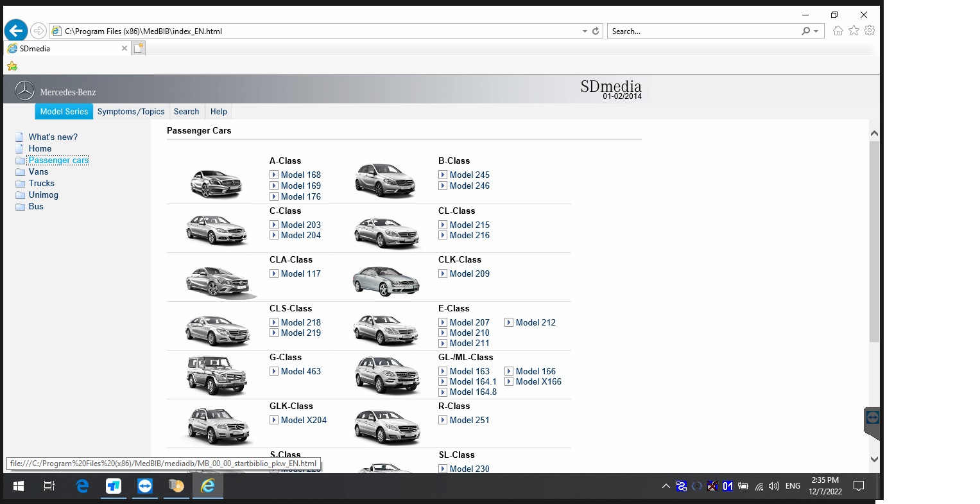Click arrow icon beside Model 207
The height and width of the screenshot is (504, 980).
[x=443, y=322]
